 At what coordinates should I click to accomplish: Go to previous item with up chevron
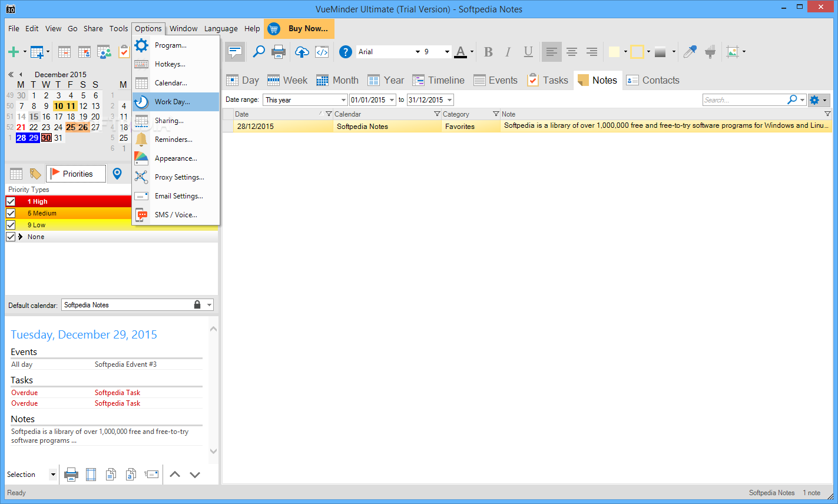175,475
